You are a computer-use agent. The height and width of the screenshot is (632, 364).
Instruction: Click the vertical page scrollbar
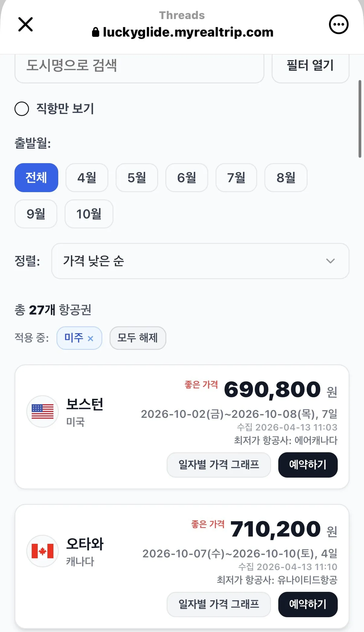[359, 119]
